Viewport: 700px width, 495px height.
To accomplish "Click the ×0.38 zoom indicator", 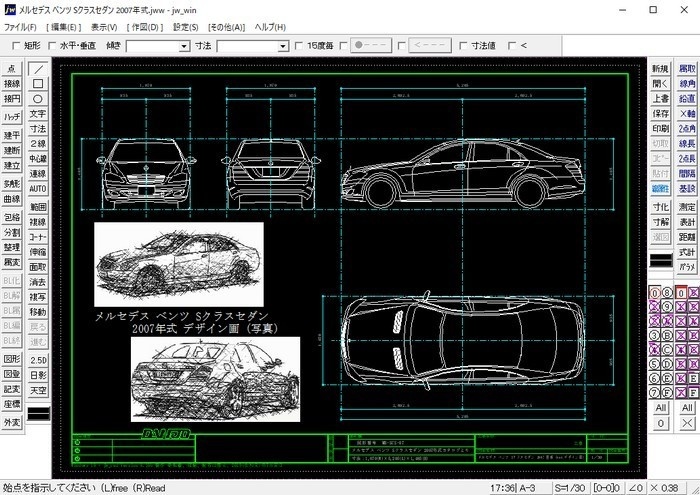I will coord(668,488).
